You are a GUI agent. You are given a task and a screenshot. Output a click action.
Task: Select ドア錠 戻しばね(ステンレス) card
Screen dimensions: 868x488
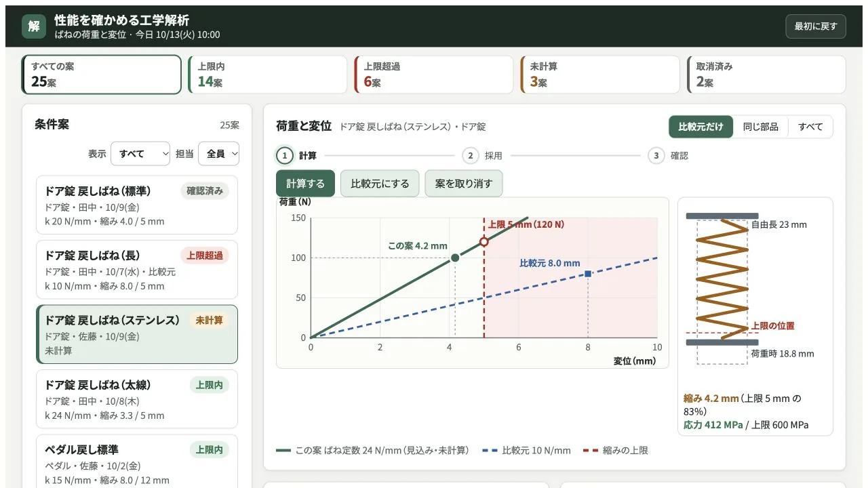click(x=137, y=335)
